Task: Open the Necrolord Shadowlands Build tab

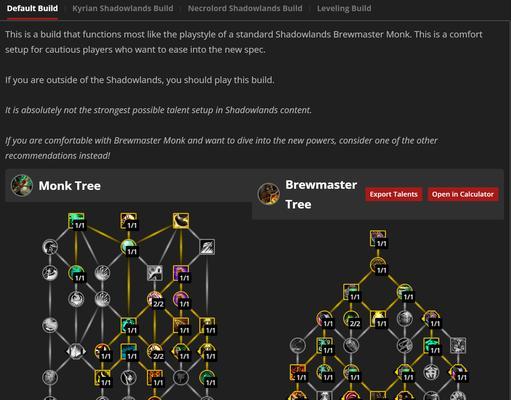Action: tap(245, 8)
